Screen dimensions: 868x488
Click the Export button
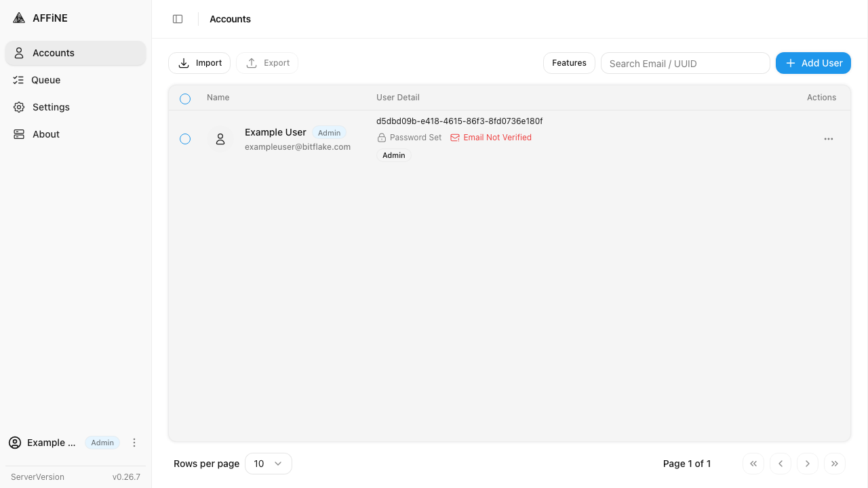[x=267, y=63]
